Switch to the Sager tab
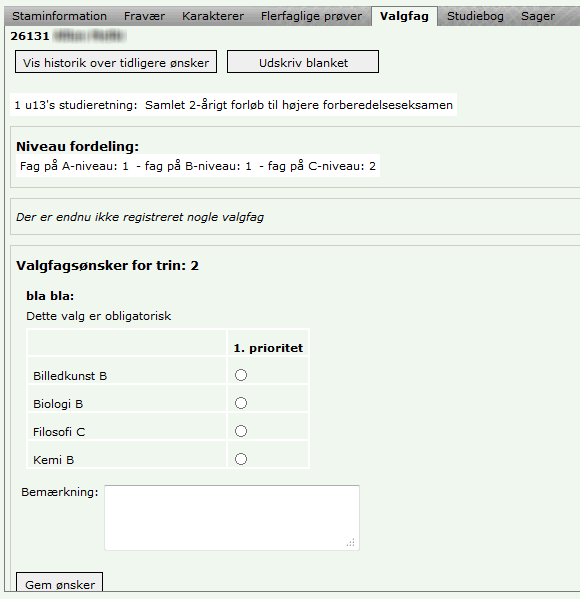The image size is (580, 599). [538, 16]
